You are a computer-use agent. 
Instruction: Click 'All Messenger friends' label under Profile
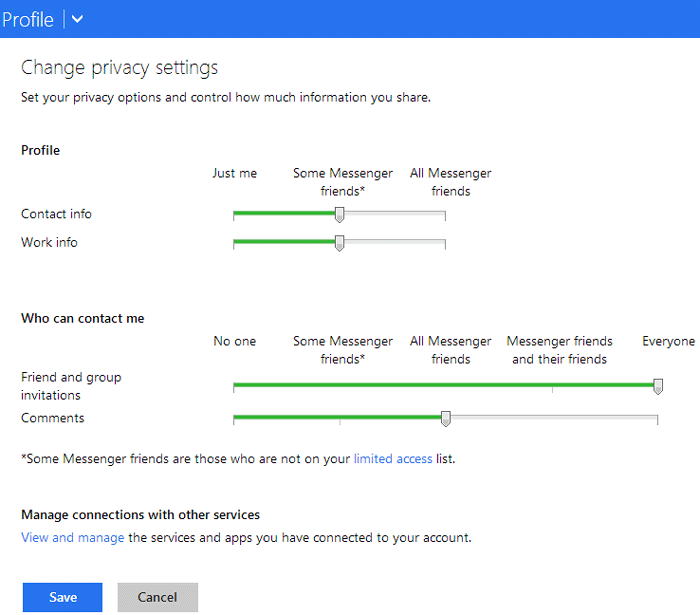(450, 182)
